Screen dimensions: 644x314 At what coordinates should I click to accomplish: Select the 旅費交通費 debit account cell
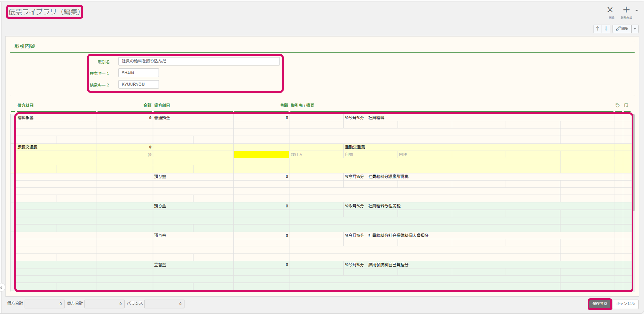56,147
